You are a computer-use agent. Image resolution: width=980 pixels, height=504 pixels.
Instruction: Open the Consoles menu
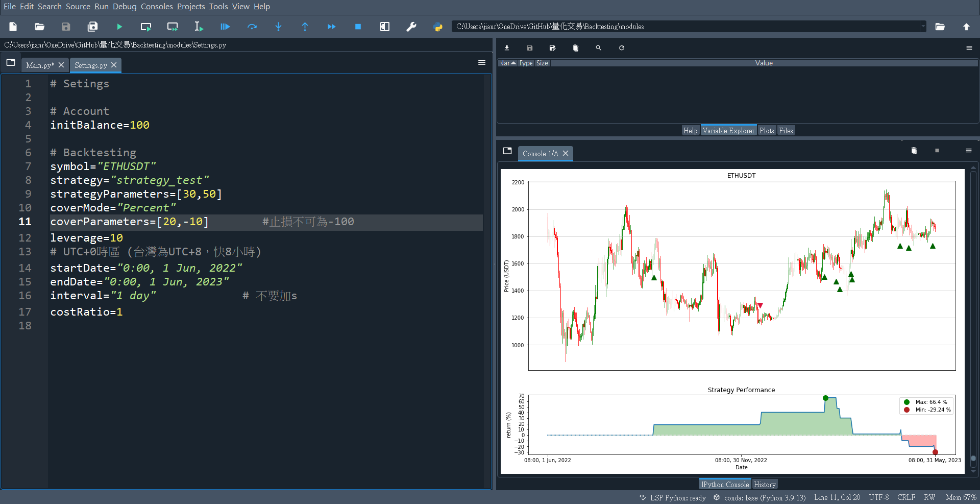click(157, 7)
